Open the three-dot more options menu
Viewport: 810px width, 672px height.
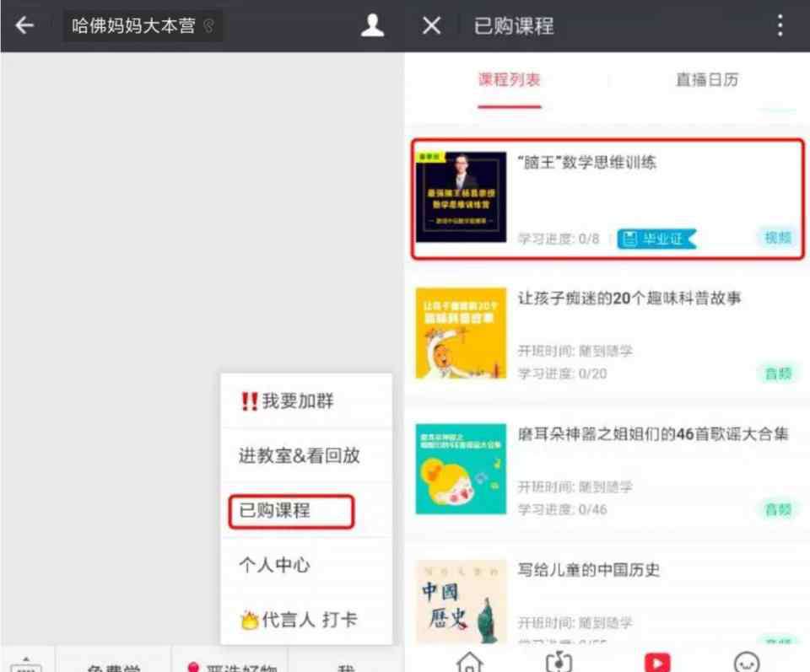780,25
